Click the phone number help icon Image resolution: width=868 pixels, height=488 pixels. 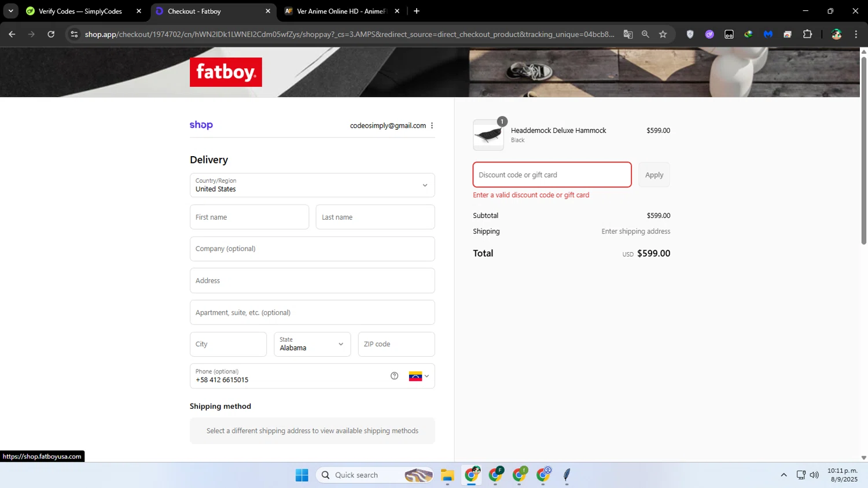click(395, 376)
